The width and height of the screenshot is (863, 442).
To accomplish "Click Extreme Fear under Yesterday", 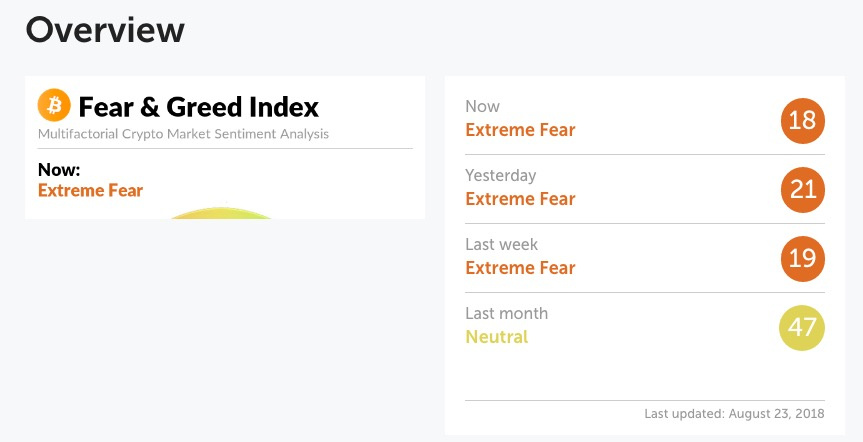I will pos(521,199).
